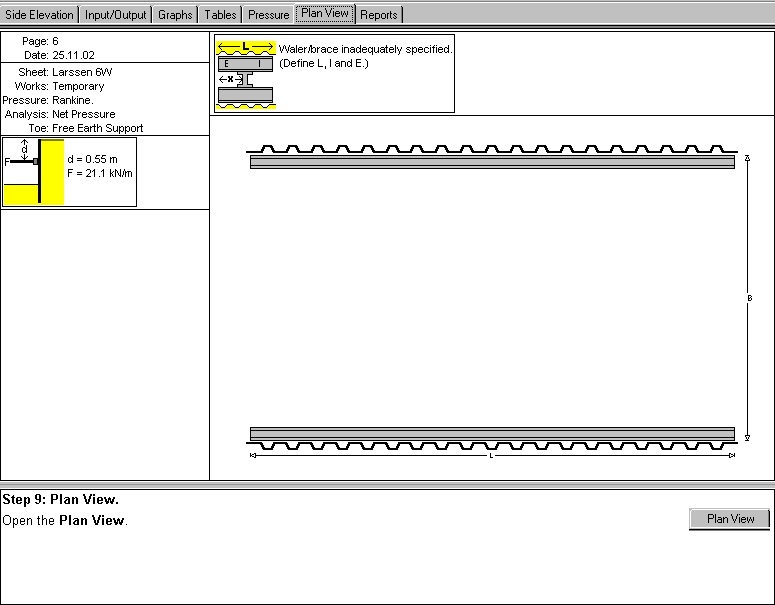Select the bottom sheet pile wall profile

click(491, 445)
